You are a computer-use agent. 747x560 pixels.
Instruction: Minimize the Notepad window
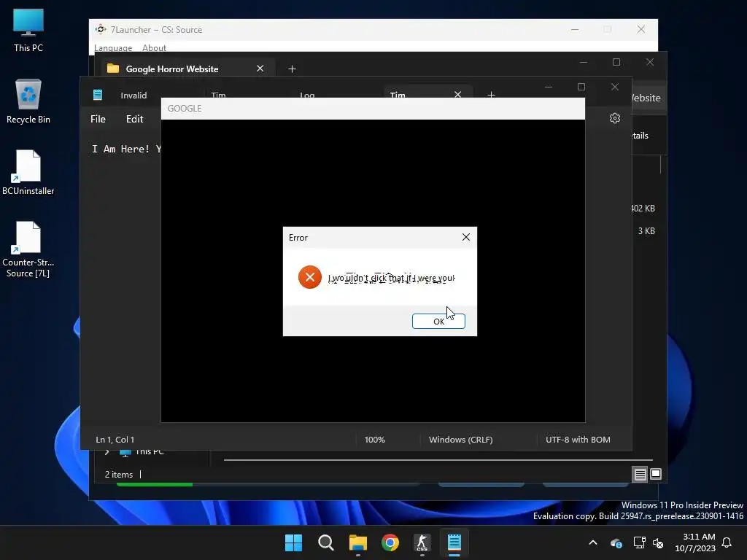[549, 87]
